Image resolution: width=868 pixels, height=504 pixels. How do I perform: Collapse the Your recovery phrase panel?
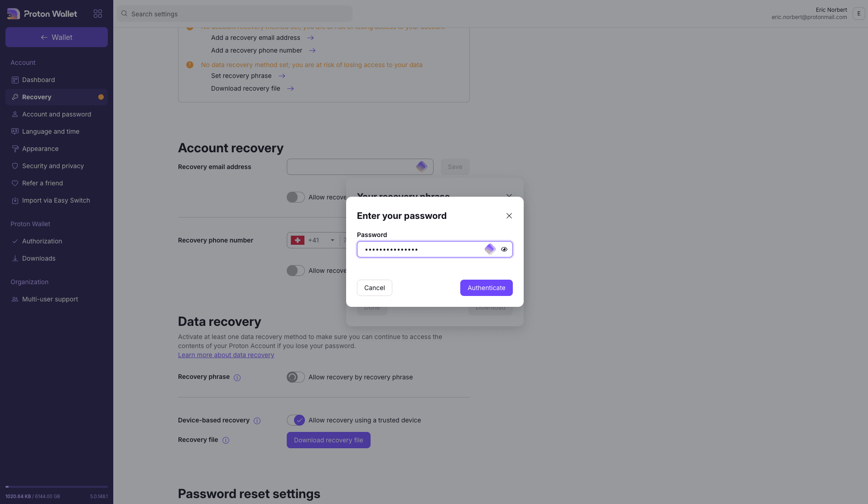point(509,196)
